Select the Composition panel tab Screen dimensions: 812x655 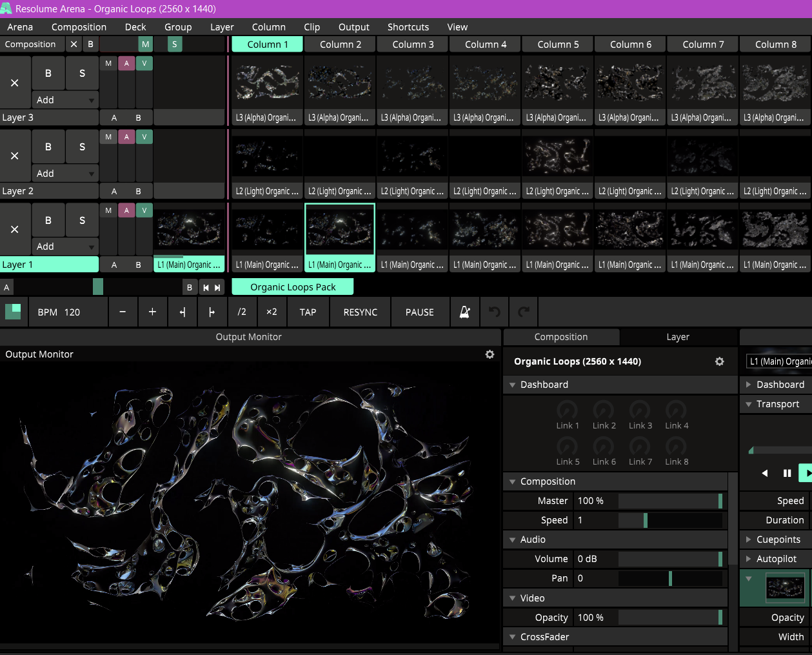coord(561,337)
